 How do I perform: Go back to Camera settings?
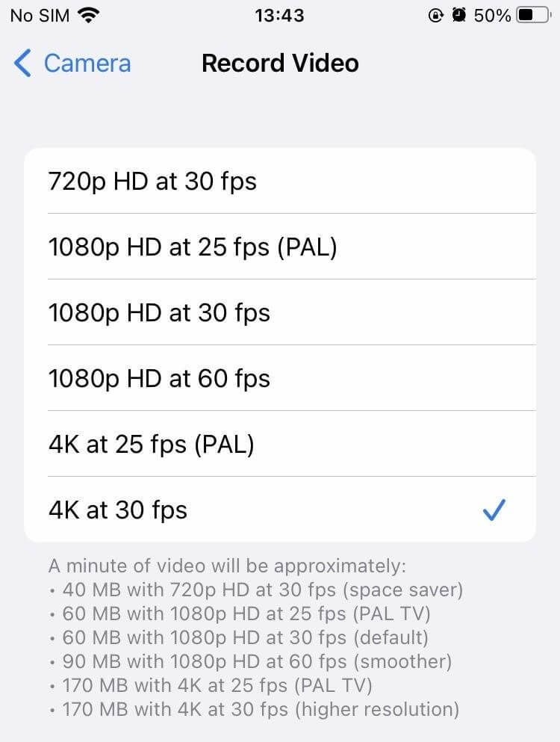click(x=86, y=64)
